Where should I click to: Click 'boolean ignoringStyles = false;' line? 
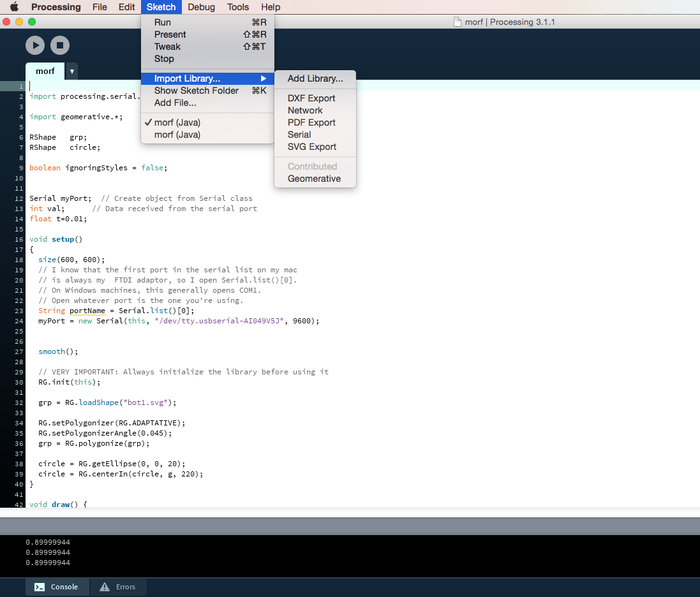point(98,168)
